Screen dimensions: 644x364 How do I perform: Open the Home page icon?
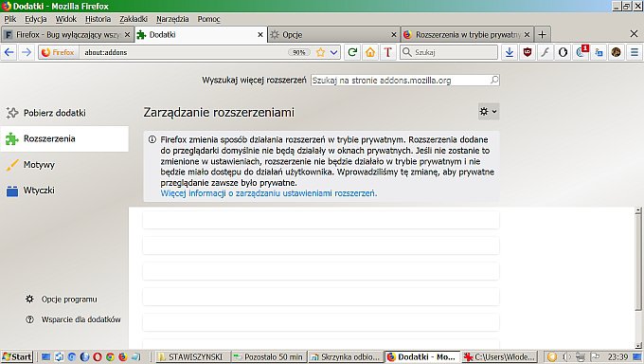coord(370,52)
